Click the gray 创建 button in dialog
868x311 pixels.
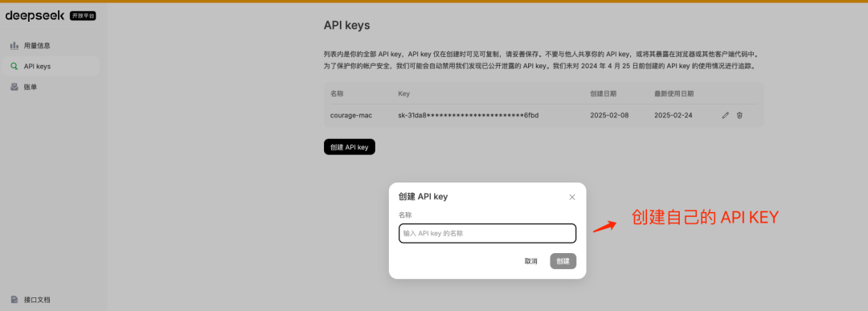[x=563, y=261]
